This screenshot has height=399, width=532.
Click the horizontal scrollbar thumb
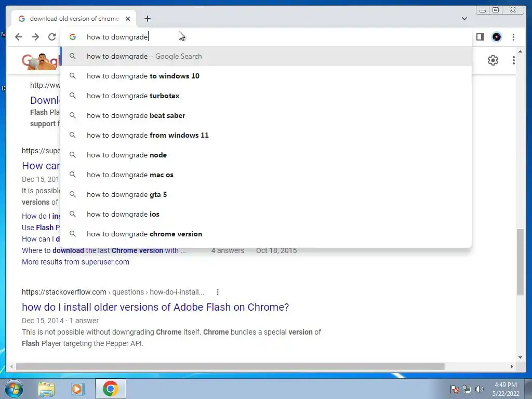tap(230, 366)
